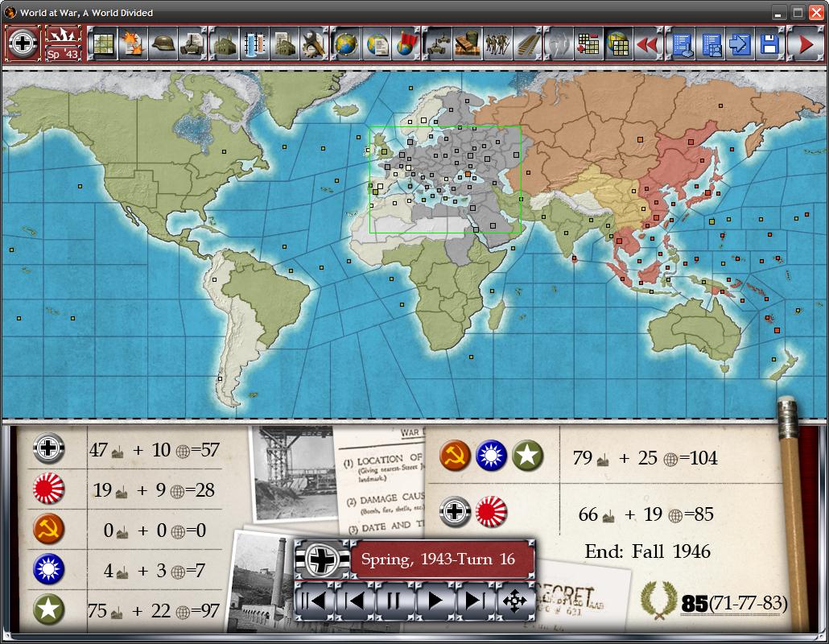Open the factory with document report icon
Image resolution: width=829 pixels, height=644 pixels.
click(x=285, y=43)
